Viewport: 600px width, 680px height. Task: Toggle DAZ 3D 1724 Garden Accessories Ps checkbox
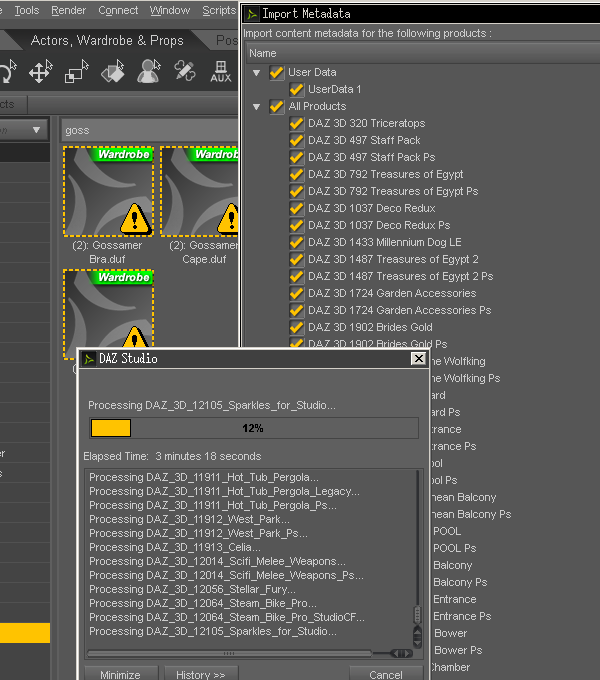(x=296, y=310)
